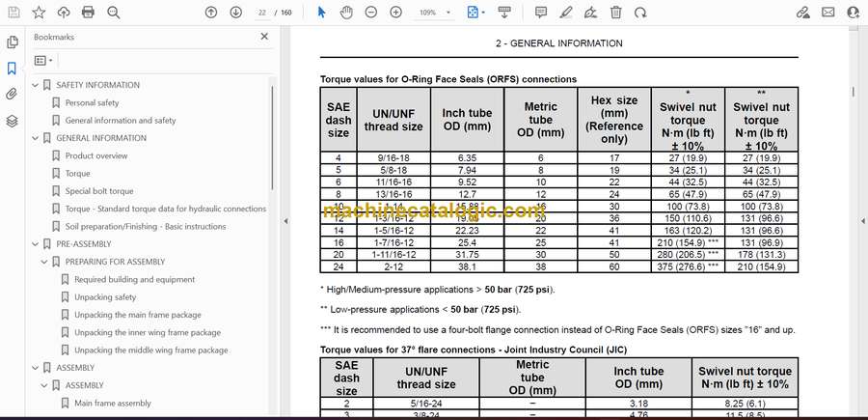
Task: Open Unpacking the inner wing frame package
Action: click(x=148, y=332)
